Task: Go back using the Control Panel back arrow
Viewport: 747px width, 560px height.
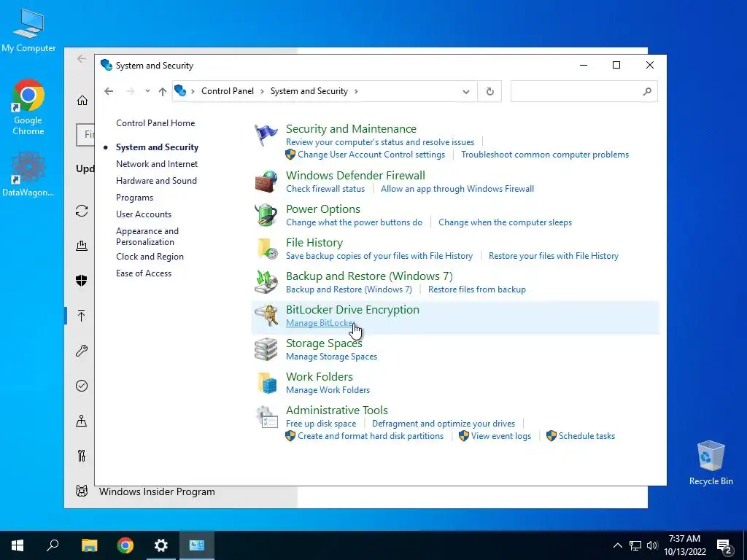Action: (x=109, y=91)
